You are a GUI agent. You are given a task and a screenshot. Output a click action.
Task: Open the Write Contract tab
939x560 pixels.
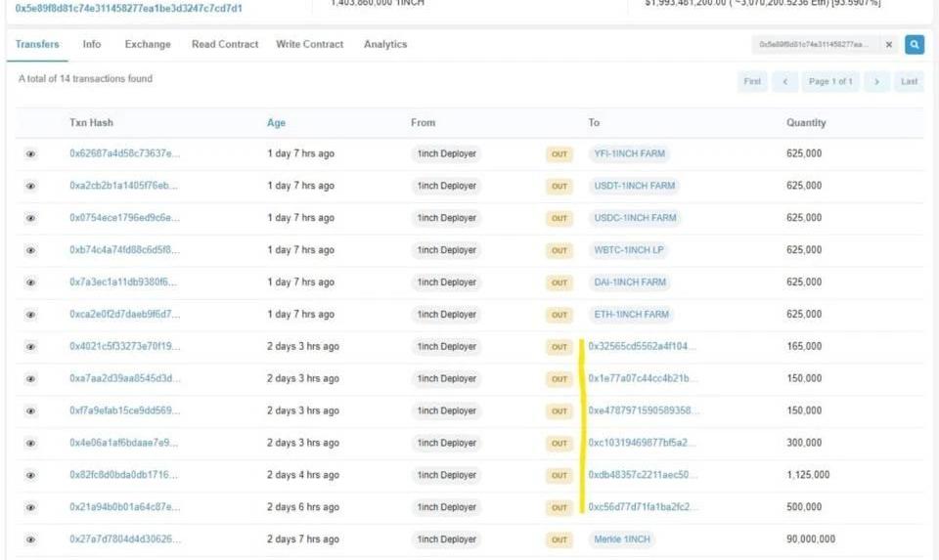pyautogui.click(x=310, y=44)
